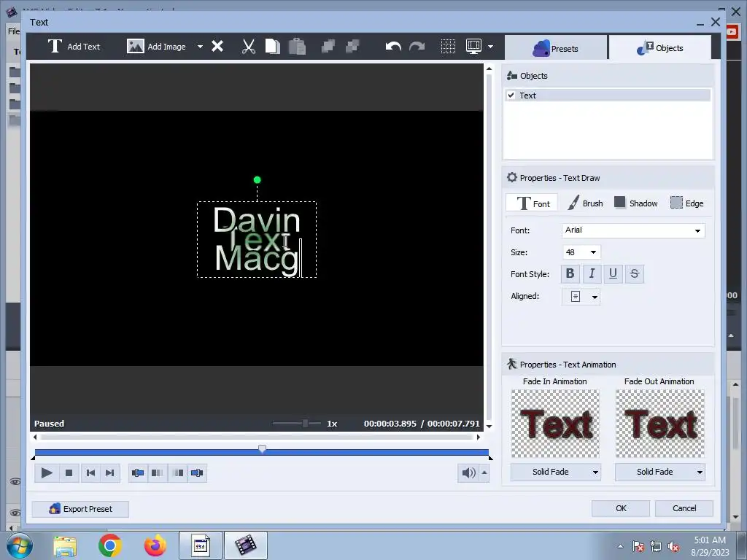The width and height of the screenshot is (747, 560).
Task: Open the Add Image dropdown arrow
Action: tap(200, 47)
